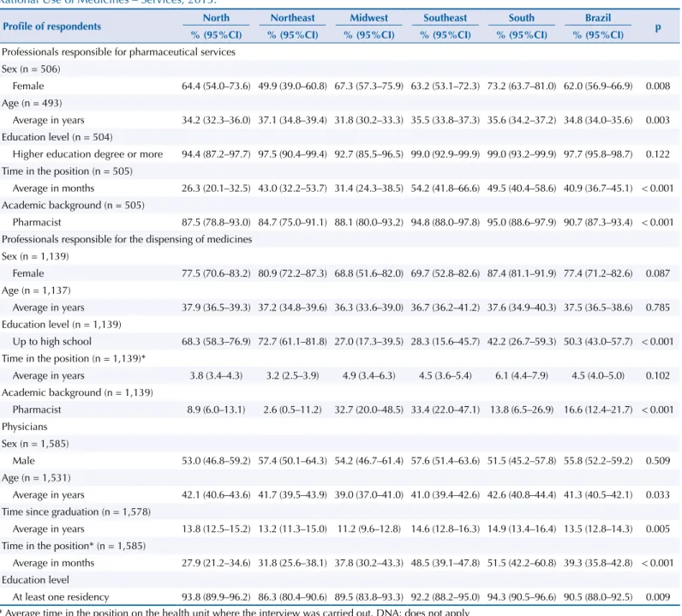
Task: Select the Southeast column header
Action: point(445,18)
